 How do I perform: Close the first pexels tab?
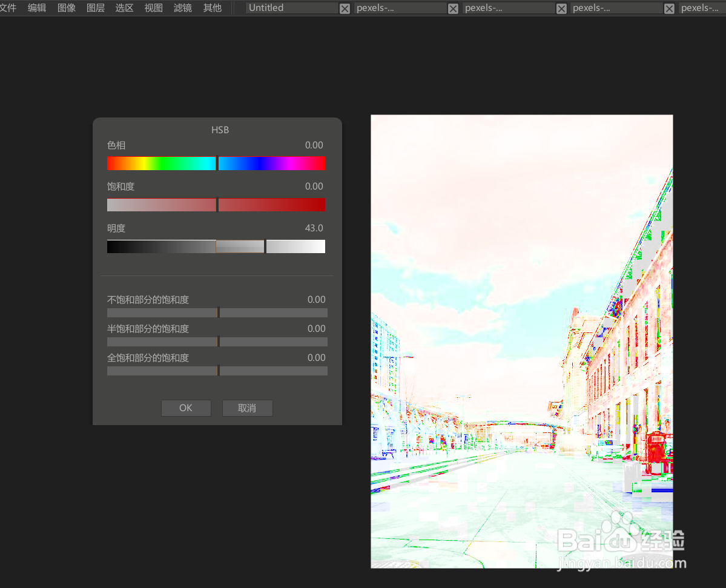click(x=454, y=8)
